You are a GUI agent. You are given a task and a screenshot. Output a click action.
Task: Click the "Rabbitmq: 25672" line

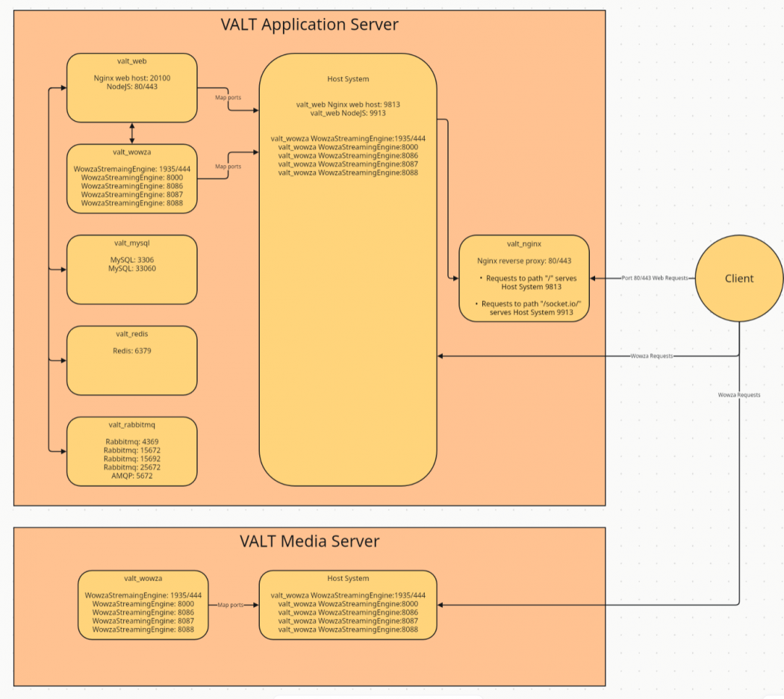132,467
